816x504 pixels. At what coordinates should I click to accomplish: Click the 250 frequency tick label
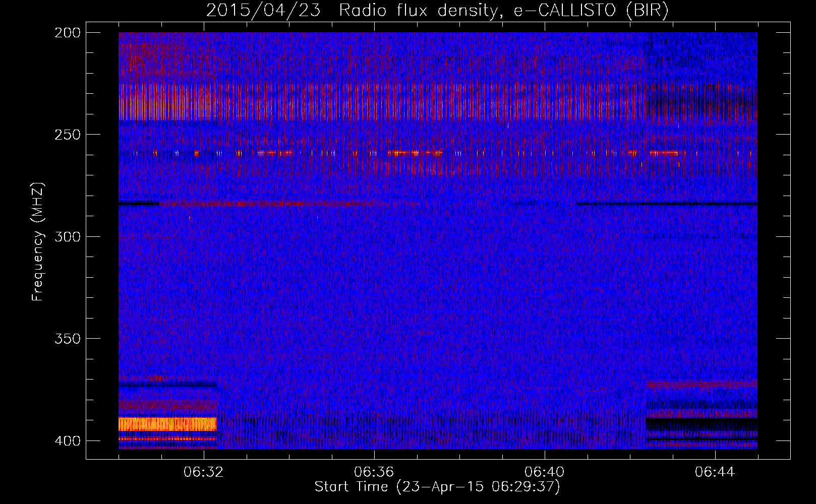tap(68, 135)
